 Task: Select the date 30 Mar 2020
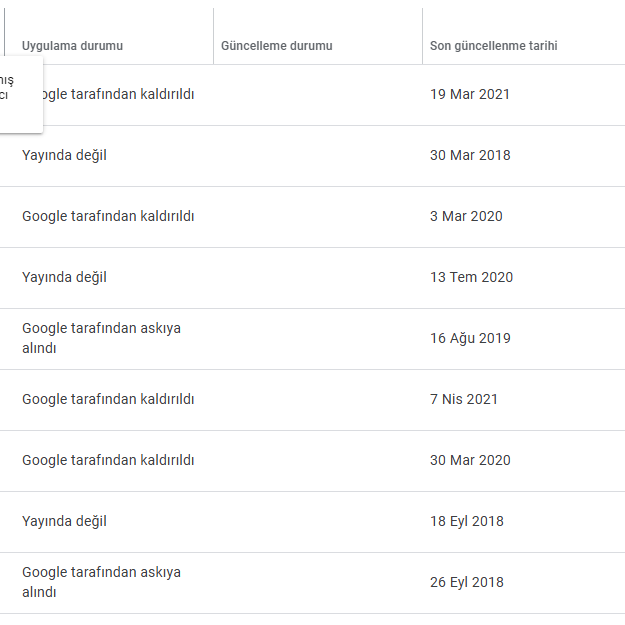point(470,460)
